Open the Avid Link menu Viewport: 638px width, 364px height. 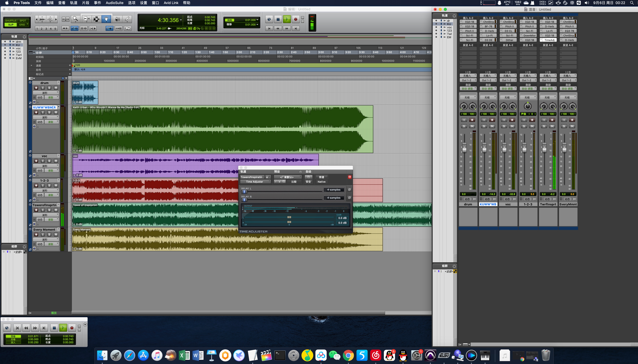(171, 3)
